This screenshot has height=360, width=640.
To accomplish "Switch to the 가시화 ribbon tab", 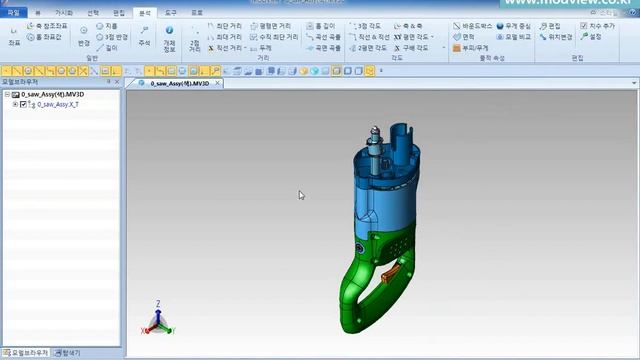I will 64,13.
